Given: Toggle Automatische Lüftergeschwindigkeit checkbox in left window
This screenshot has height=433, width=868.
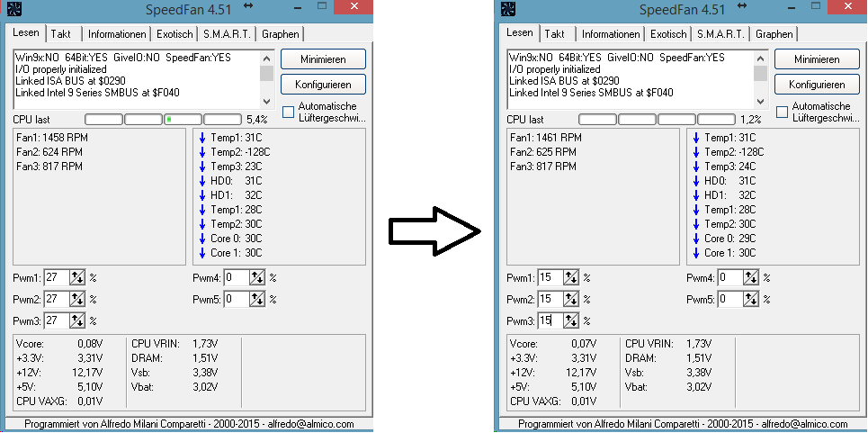Looking at the screenshot, I should (288, 112).
